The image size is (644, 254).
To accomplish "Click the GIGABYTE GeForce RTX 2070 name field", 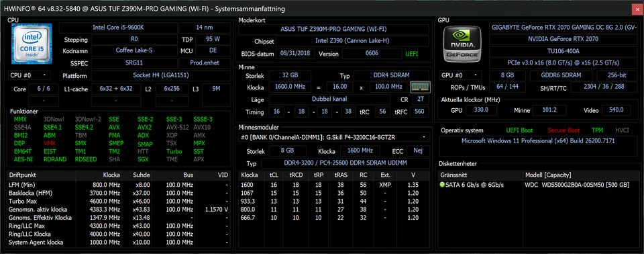I will tap(563, 27).
